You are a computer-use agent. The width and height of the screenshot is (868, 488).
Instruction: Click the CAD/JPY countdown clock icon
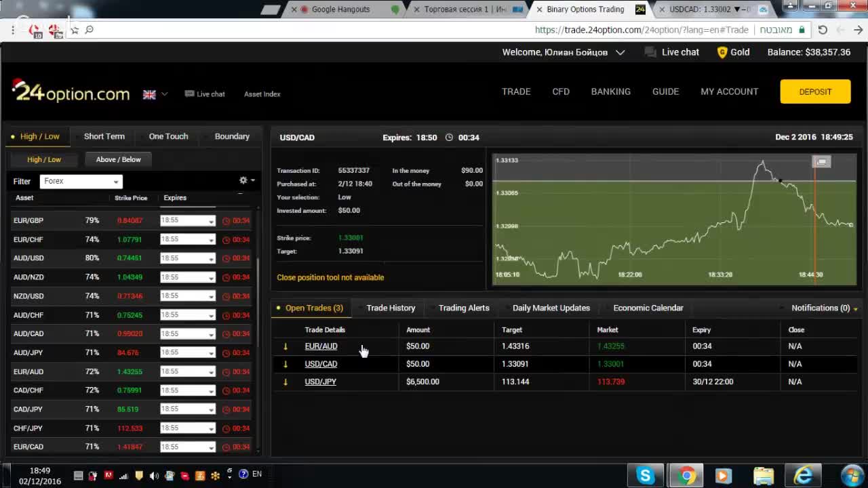point(226,409)
